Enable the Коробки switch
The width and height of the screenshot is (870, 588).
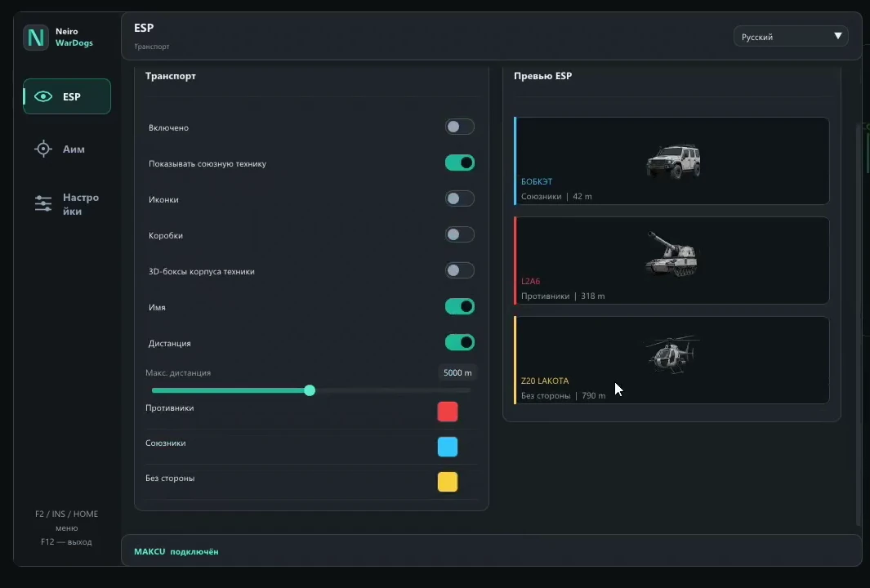(459, 234)
